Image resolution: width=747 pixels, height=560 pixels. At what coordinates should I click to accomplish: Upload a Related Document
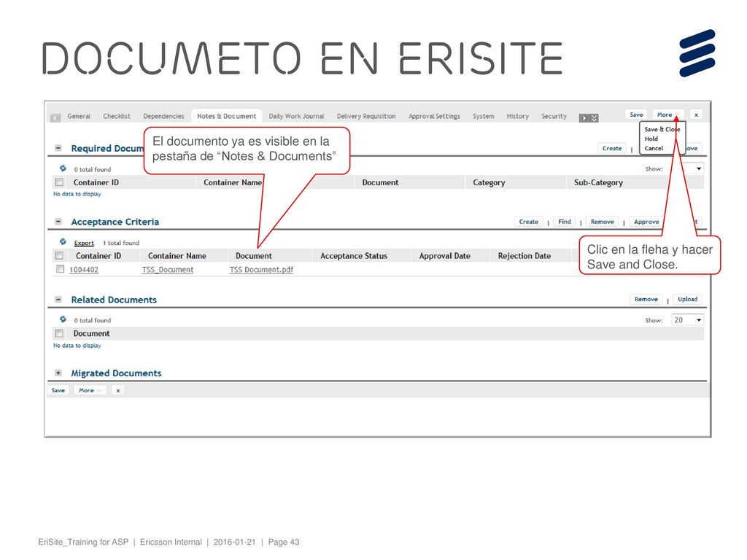point(687,299)
